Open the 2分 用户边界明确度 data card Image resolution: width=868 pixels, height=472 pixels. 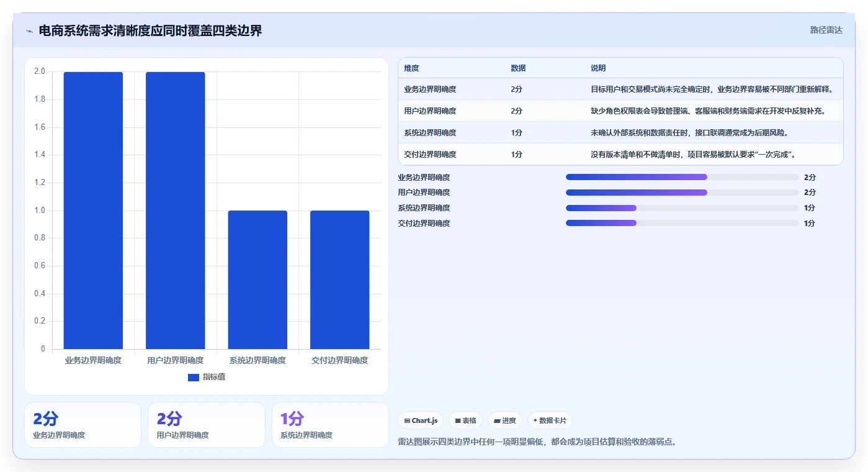207,425
